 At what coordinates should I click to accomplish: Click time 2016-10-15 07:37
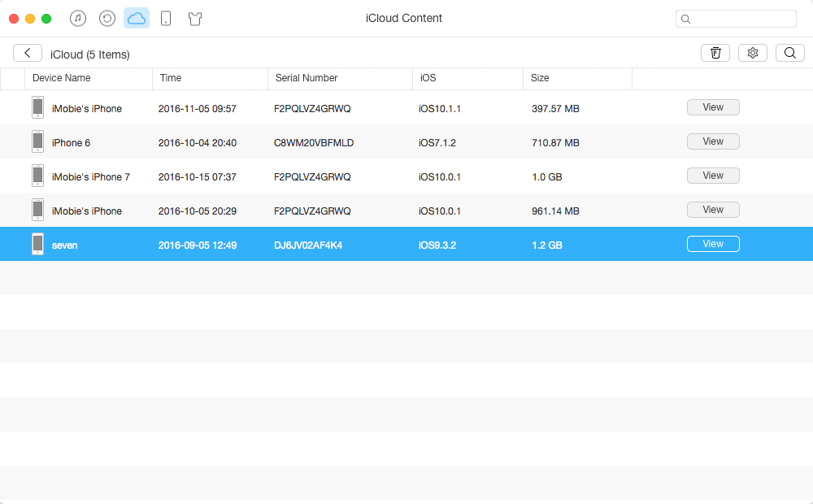tap(197, 177)
